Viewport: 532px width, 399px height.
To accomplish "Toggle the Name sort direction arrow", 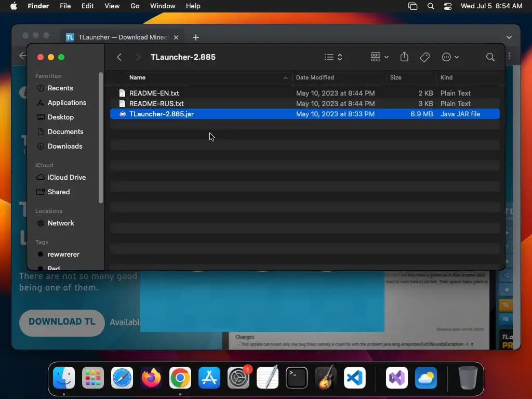I will tap(285, 78).
